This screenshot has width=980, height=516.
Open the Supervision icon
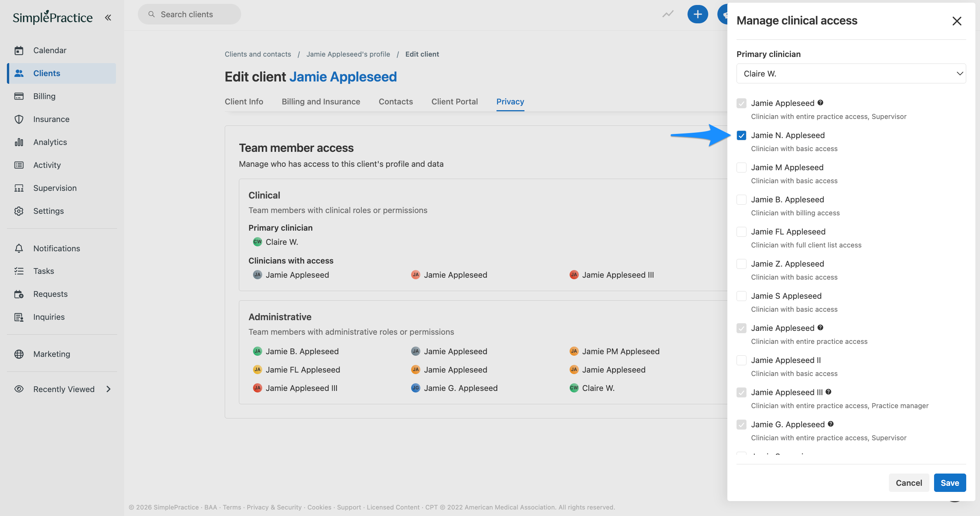coord(19,188)
